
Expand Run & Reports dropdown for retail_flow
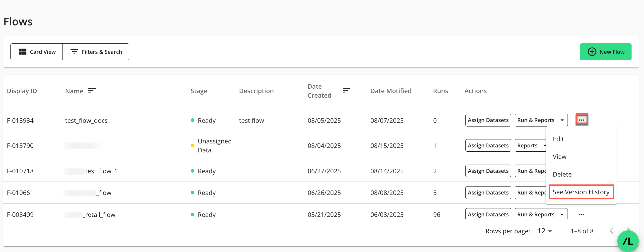coord(562,214)
